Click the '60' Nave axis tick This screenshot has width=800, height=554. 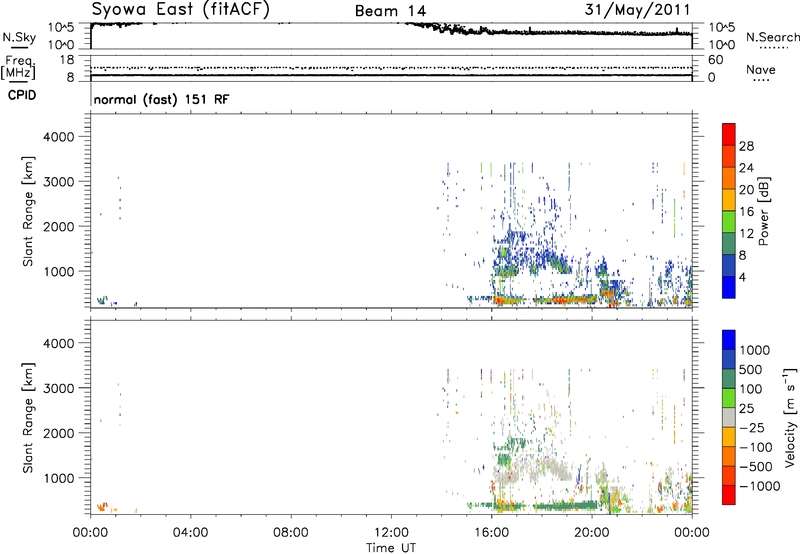pos(715,60)
